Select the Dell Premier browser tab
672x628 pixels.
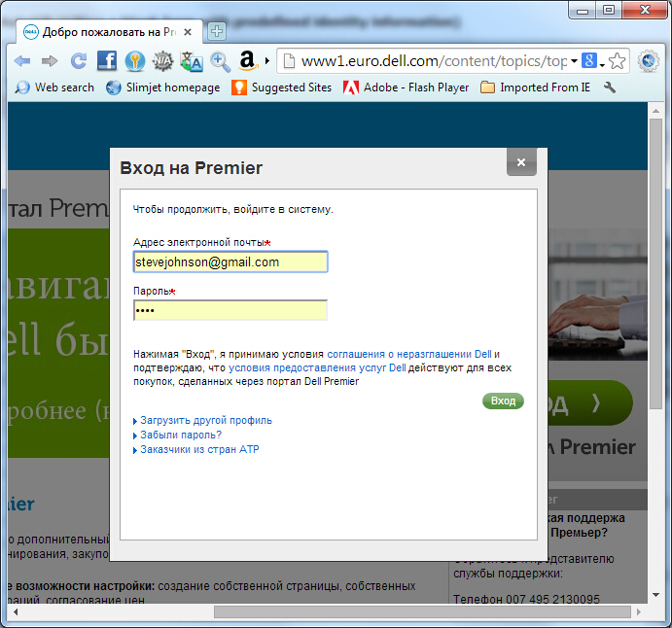click(x=108, y=32)
